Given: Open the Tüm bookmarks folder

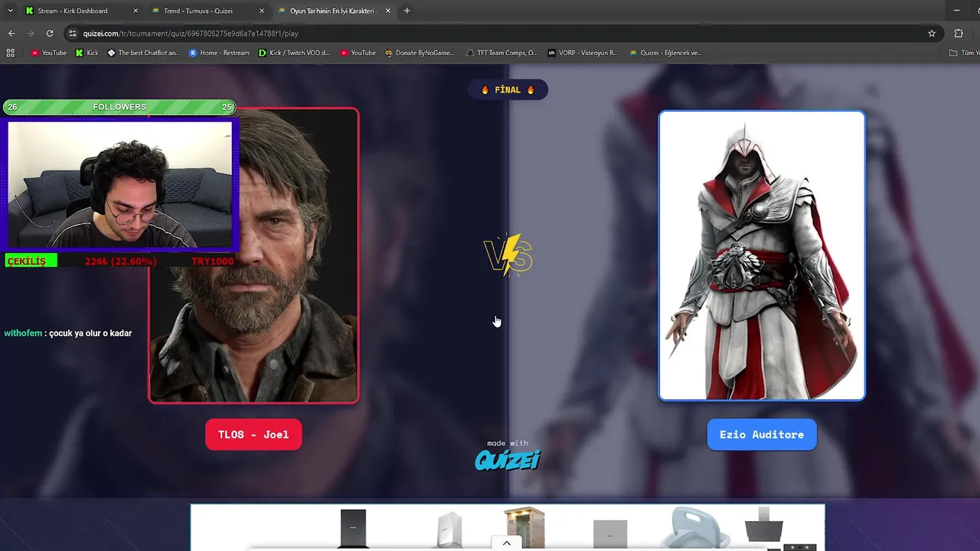Looking at the screenshot, I should [x=963, y=53].
